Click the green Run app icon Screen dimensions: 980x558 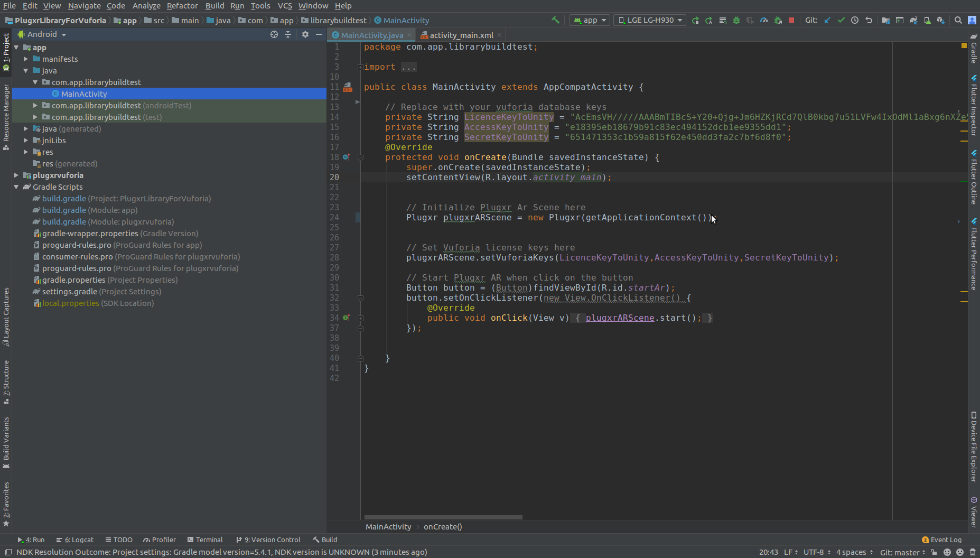pos(695,20)
